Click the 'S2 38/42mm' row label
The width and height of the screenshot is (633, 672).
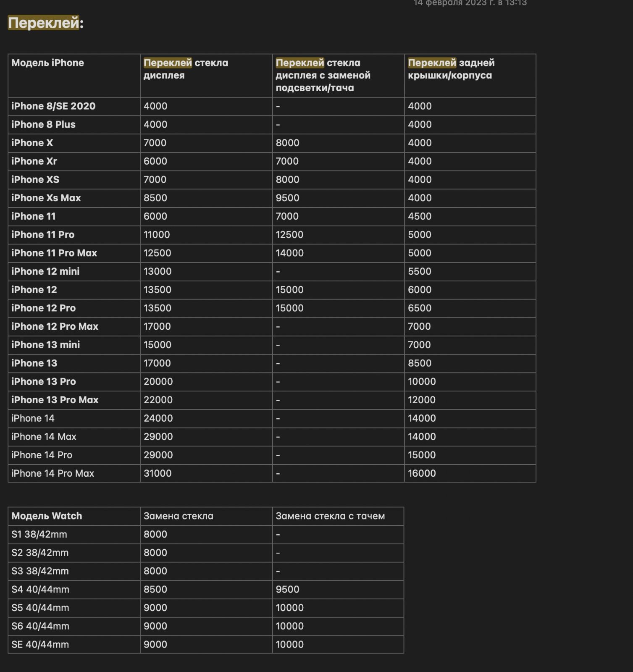[40, 553]
